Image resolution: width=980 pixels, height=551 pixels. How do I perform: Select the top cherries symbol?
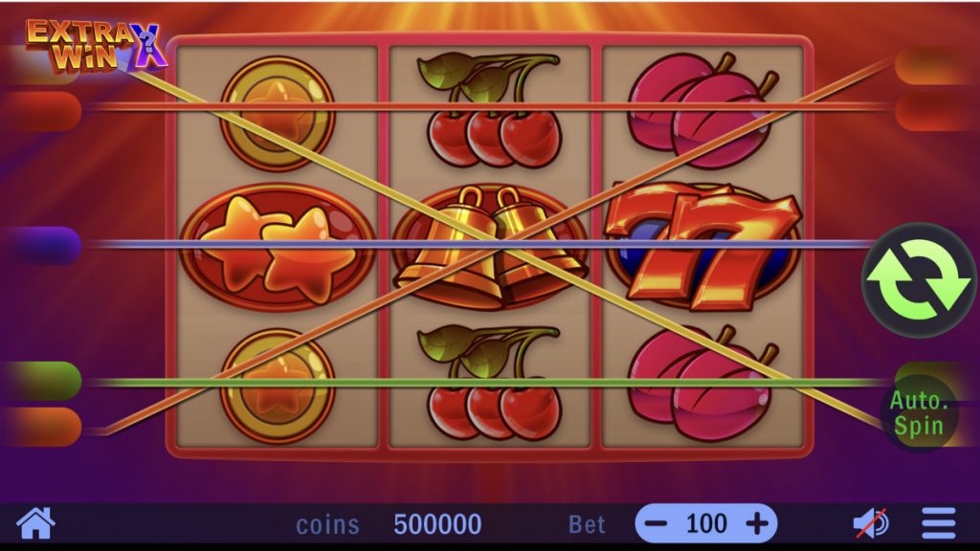coord(491,110)
